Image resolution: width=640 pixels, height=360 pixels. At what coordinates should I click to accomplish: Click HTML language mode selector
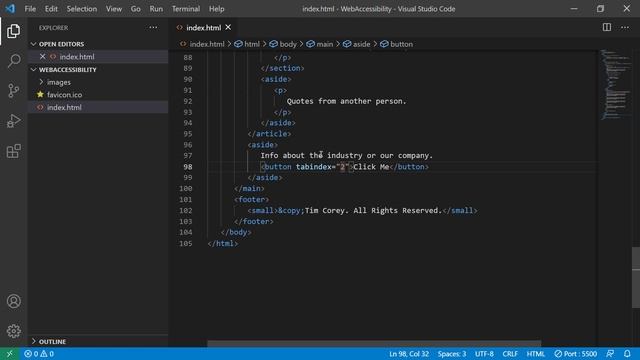(536, 354)
